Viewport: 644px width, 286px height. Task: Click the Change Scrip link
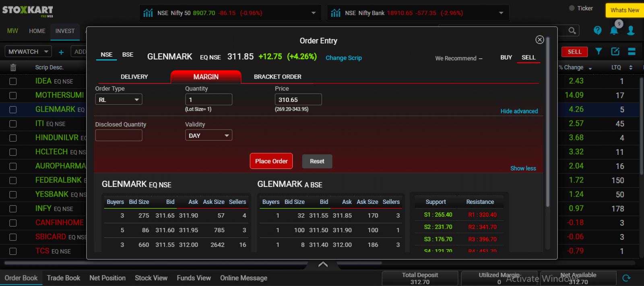(344, 58)
